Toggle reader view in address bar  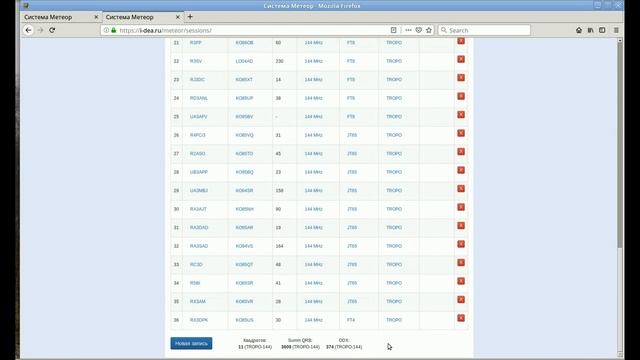click(x=393, y=30)
